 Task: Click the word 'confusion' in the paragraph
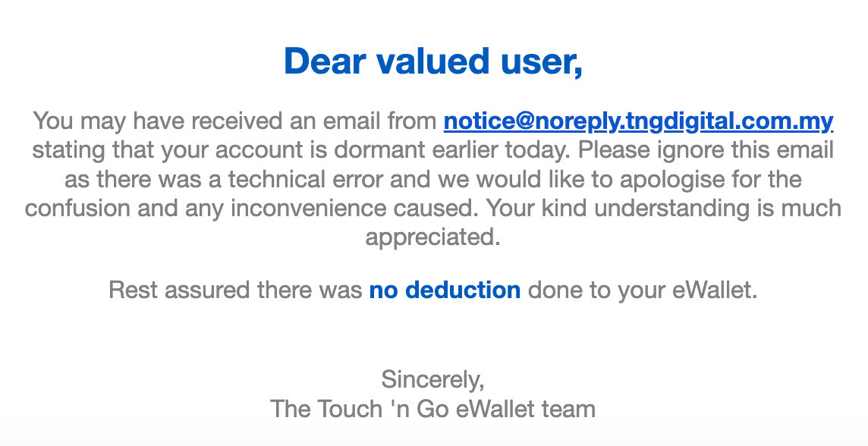77,209
